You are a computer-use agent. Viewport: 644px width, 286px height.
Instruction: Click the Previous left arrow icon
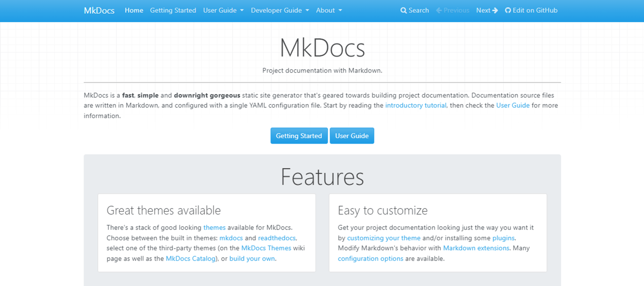(x=439, y=10)
